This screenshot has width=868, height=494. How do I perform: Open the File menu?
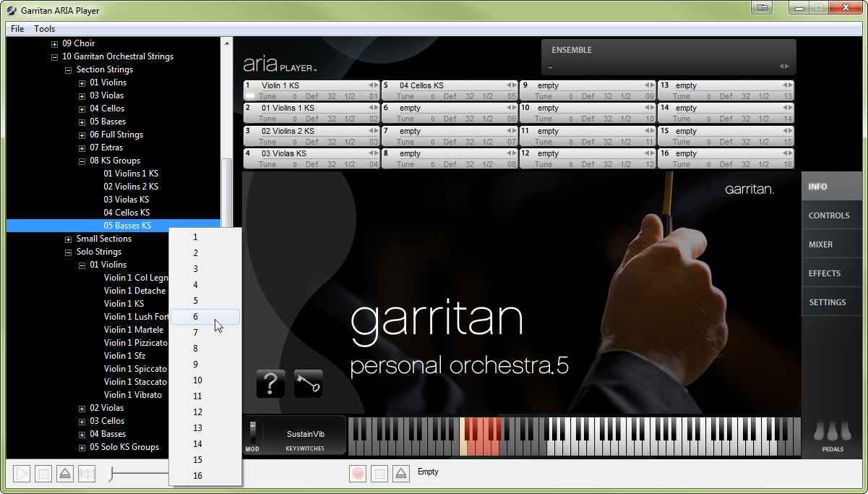(17, 29)
